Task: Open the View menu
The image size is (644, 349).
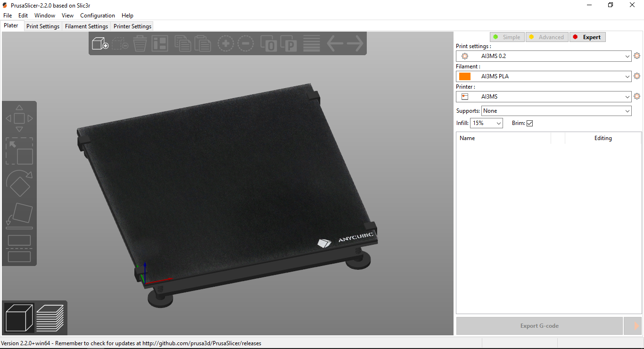Action: (x=68, y=16)
